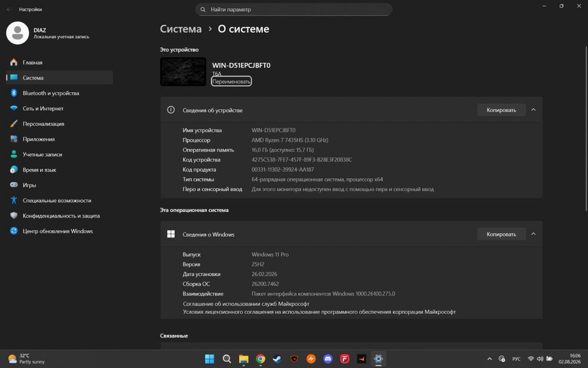Open the Windows Start menu
Image resolution: width=588 pixels, height=368 pixels.
coord(210,359)
